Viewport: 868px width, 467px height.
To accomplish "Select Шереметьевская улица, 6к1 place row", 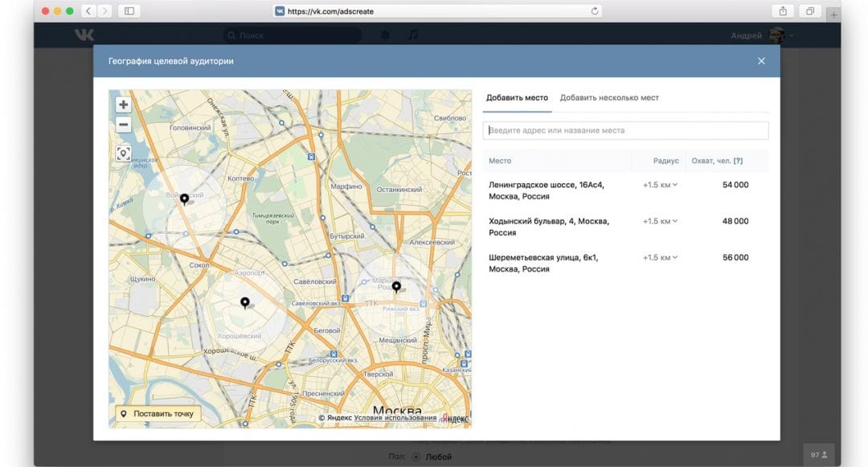I will coord(625,264).
